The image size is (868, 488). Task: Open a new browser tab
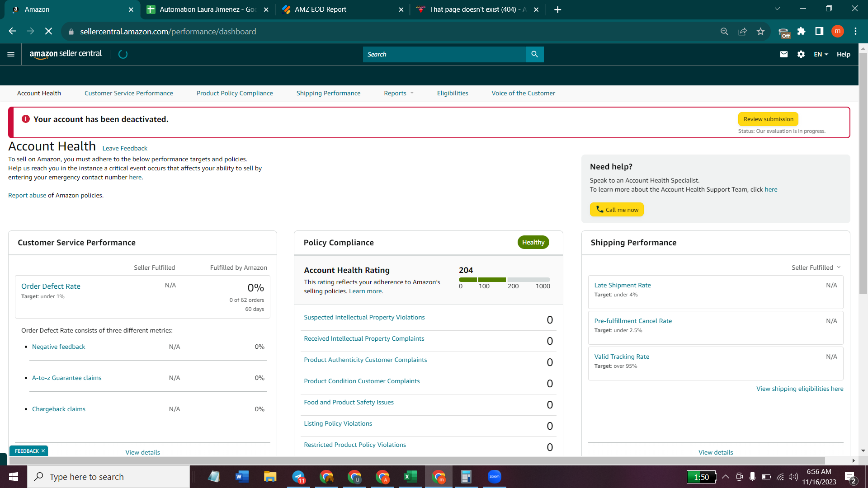pos(558,9)
